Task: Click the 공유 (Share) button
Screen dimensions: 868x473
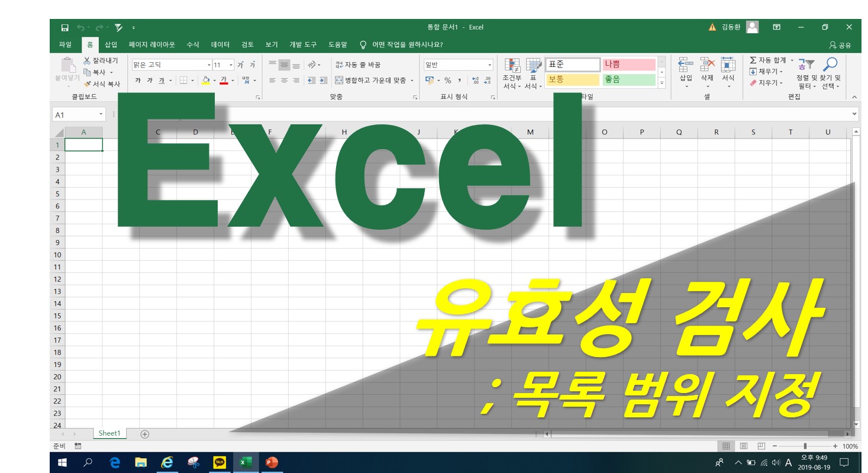Action: [840, 45]
